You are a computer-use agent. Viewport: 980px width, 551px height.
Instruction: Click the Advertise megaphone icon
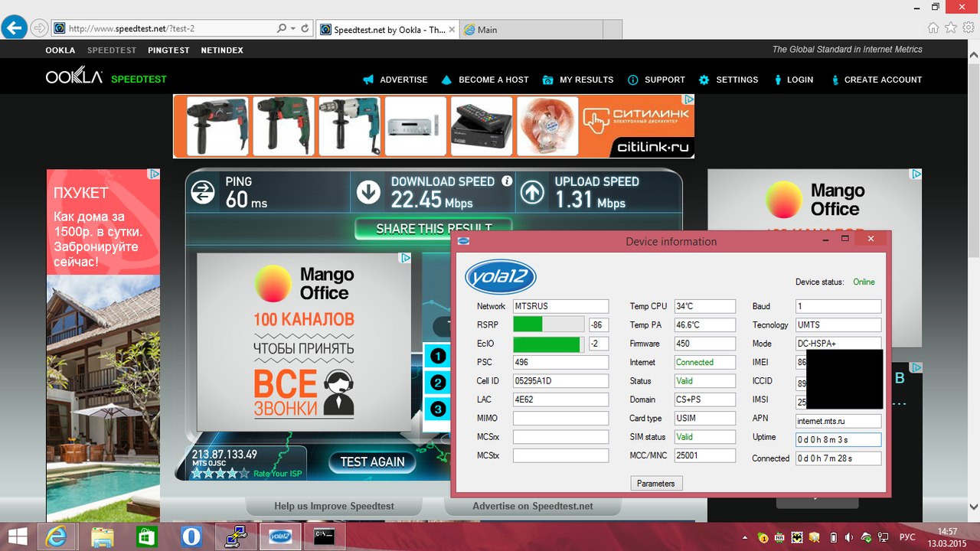(368, 80)
